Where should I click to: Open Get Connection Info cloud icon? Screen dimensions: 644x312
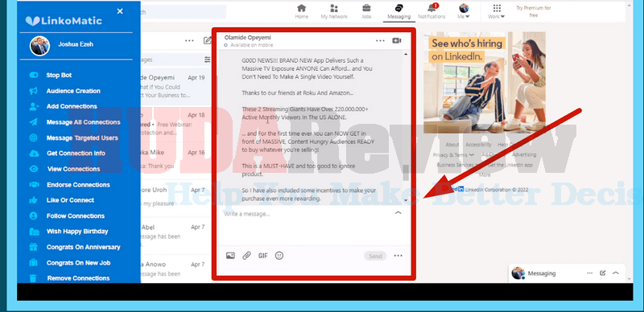tap(34, 153)
